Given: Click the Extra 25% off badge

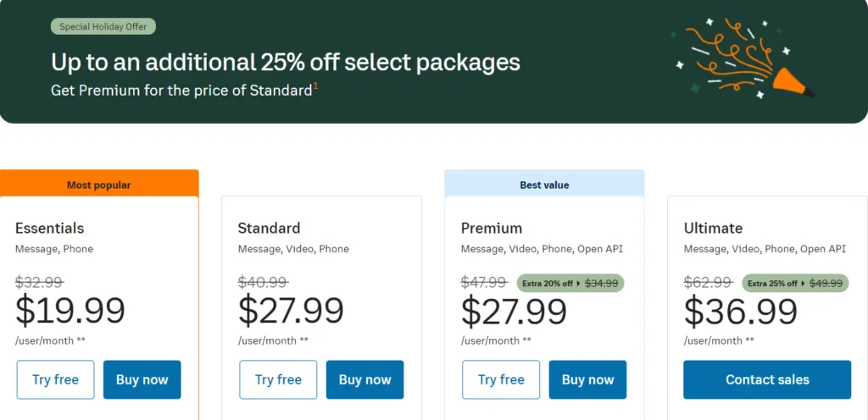Looking at the screenshot, I should (795, 283).
